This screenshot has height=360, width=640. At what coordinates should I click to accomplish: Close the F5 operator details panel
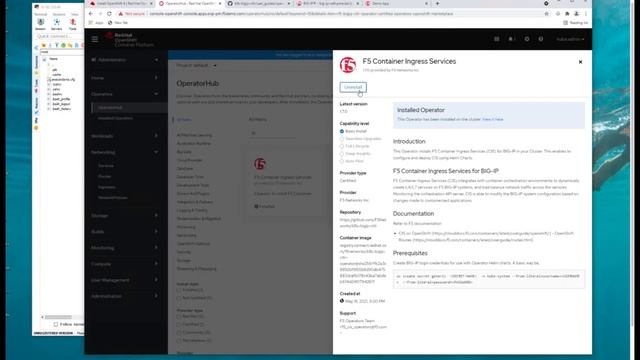tap(580, 62)
